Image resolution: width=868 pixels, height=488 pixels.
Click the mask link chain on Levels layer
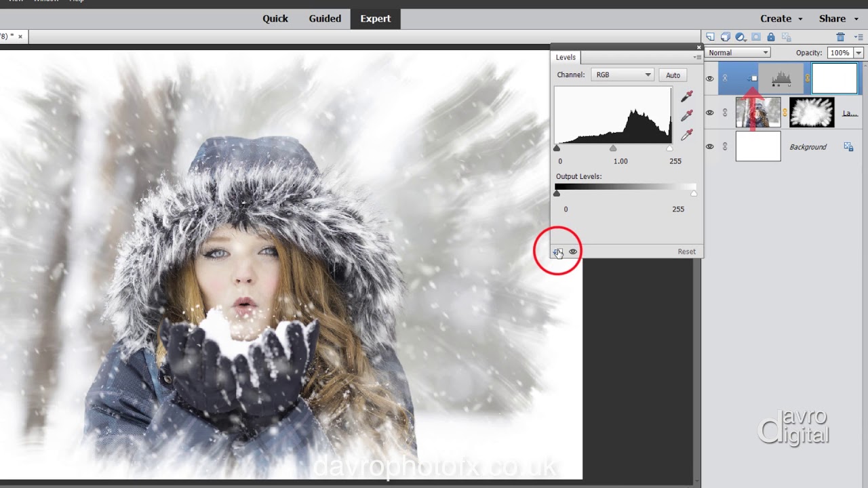pos(807,79)
